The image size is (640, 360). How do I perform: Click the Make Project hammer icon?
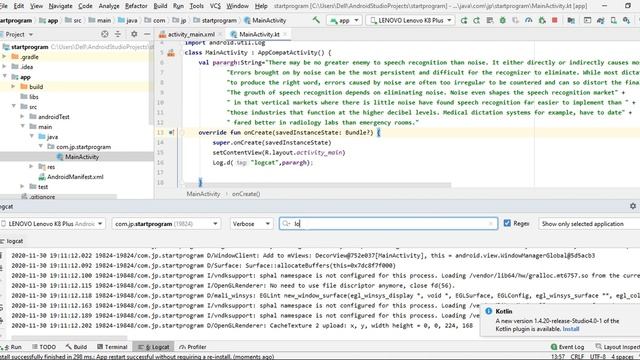pyautogui.click(x=316, y=20)
